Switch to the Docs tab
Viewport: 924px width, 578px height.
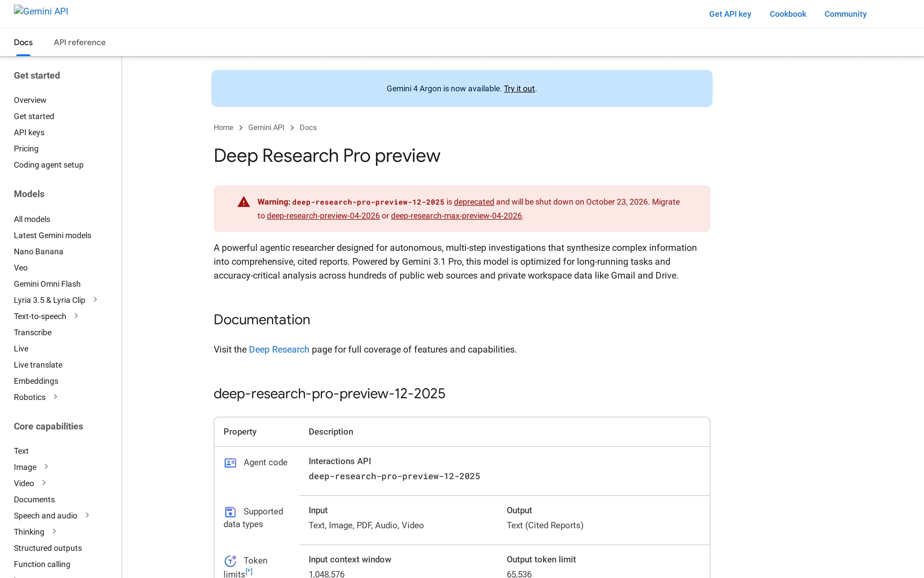[23, 42]
